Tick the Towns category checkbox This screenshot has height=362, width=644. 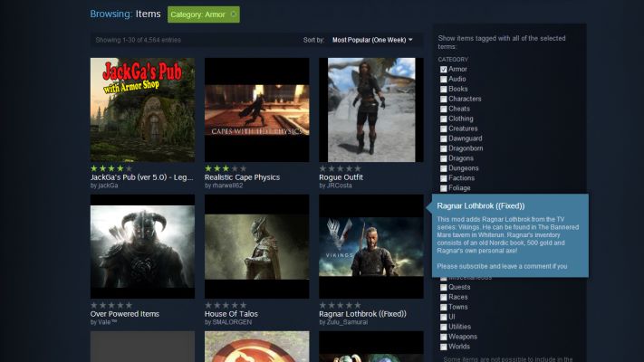coord(443,307)
